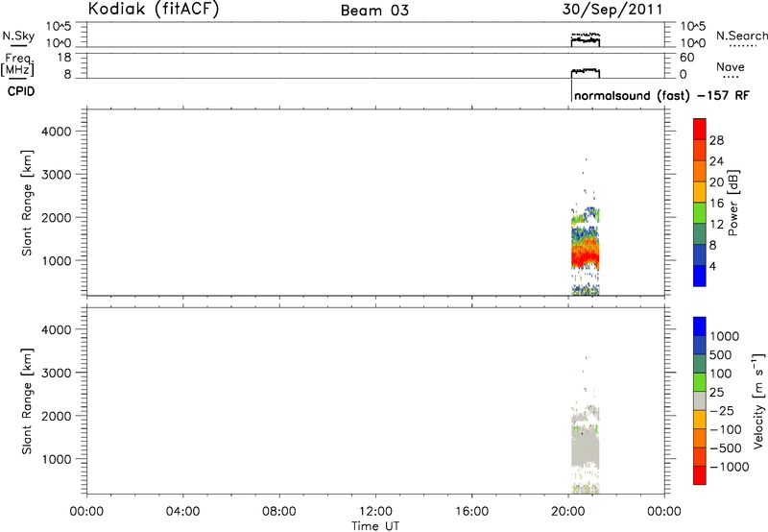Click the noise trace in the N.Sky panel

click(x=586, y=41)
